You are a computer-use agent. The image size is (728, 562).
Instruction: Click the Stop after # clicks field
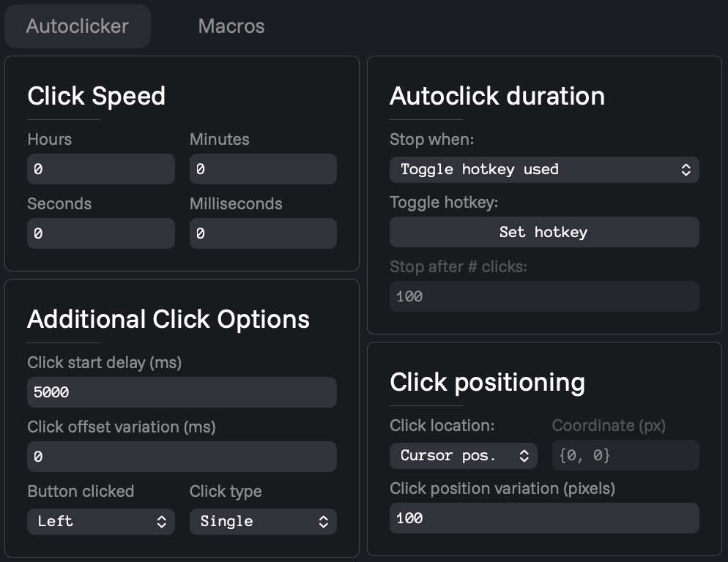(x=543, y=296)
